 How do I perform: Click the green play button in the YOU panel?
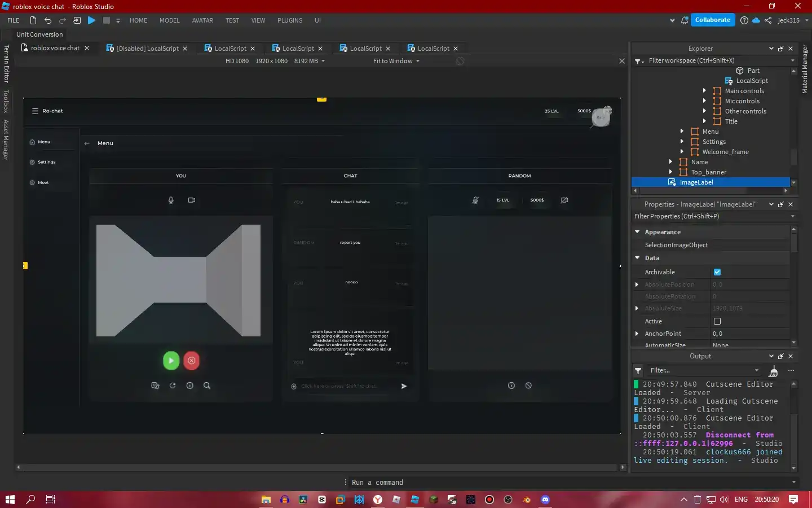point(171,361)
